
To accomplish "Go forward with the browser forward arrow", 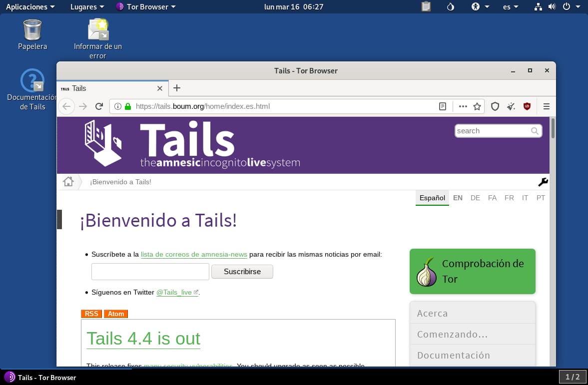I will pos(83,106).
